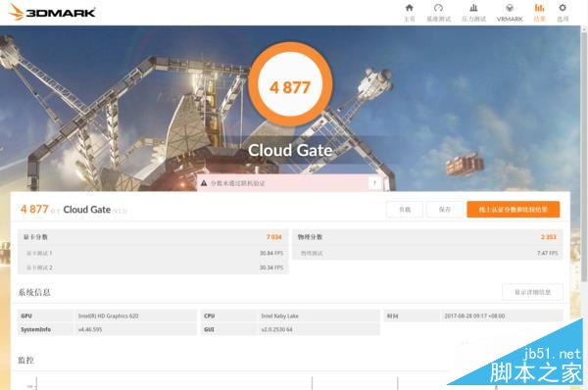Click the 4 877 score in the orange circle

click(290, 88)
